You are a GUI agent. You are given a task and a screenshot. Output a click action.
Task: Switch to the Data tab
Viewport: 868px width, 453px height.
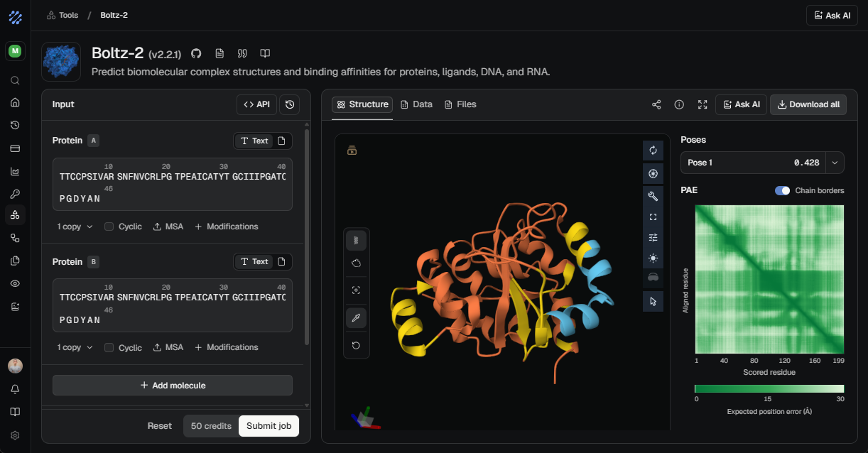[417, 104]
